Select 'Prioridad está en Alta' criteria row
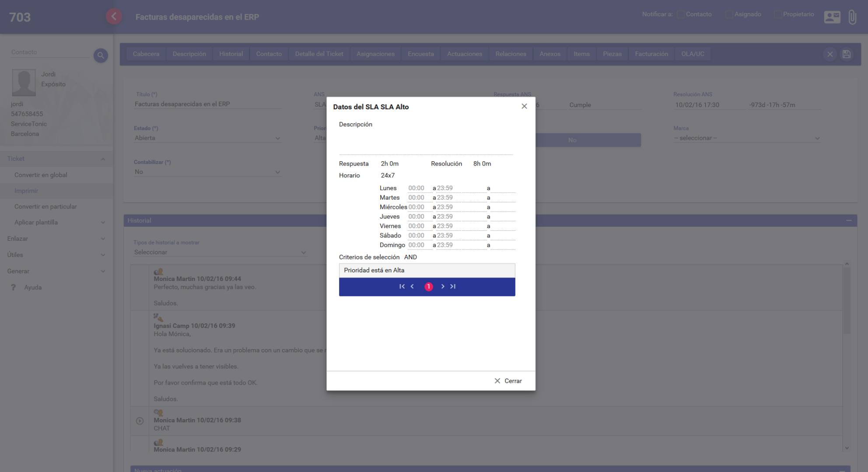The width and height of the screenshot is (868, 472). pyautogui.click(x=427, y=271)
